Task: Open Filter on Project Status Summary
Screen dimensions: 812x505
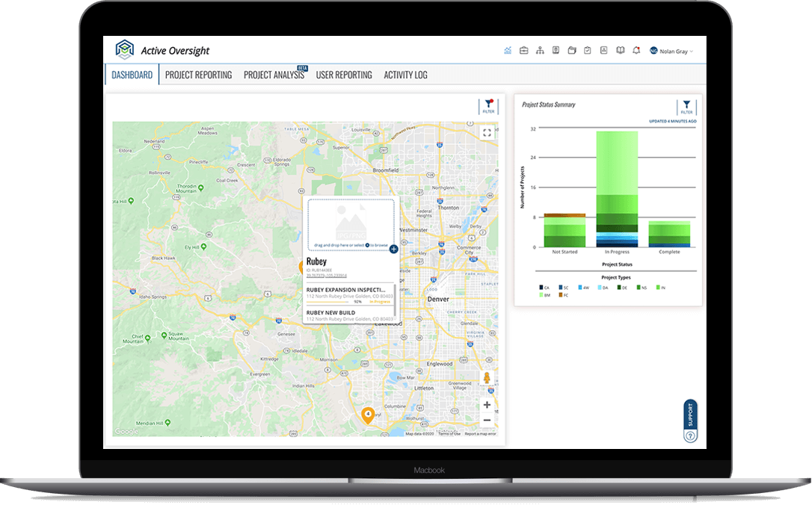Action: click(686, 106)
